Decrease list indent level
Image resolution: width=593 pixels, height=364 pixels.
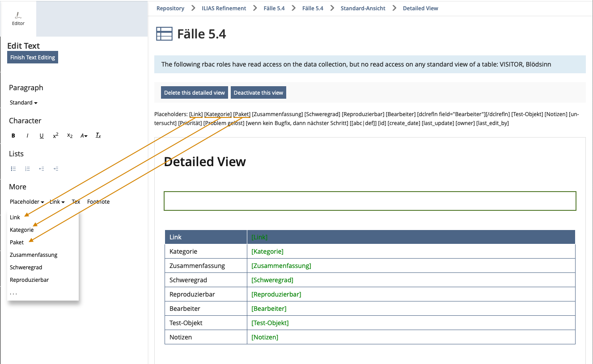[42, 169]
